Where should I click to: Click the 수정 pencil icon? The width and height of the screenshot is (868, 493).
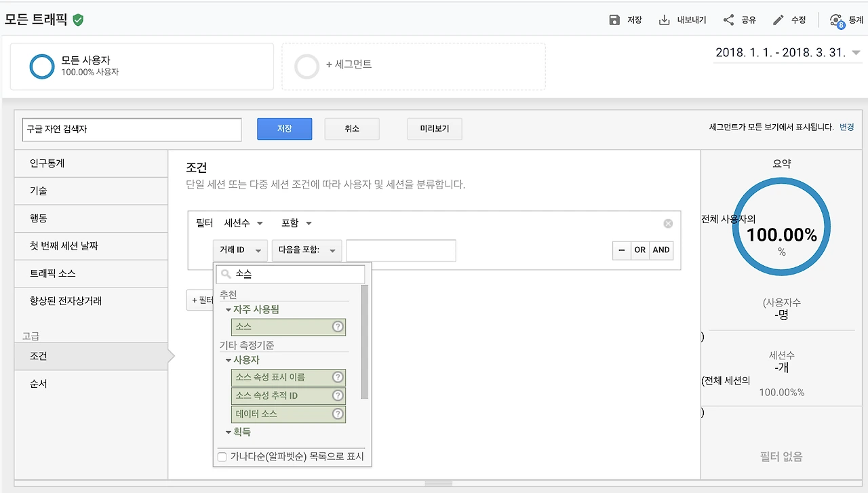[778, 20]
